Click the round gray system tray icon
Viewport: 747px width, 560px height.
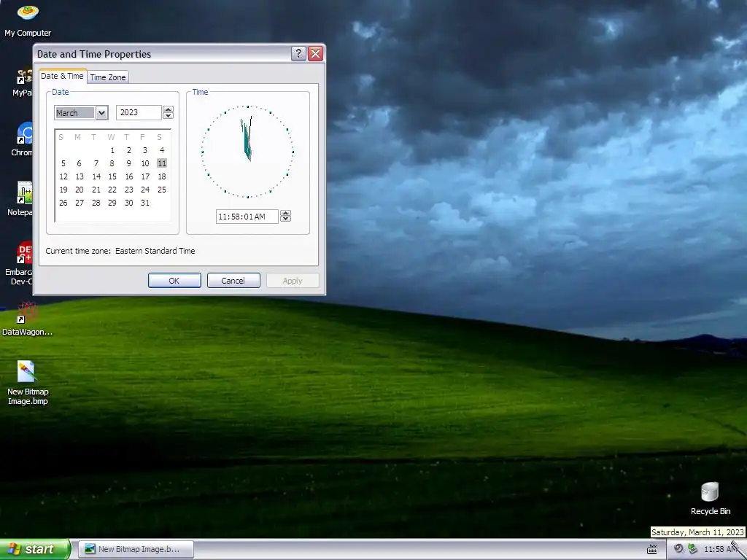click(678, 548)
